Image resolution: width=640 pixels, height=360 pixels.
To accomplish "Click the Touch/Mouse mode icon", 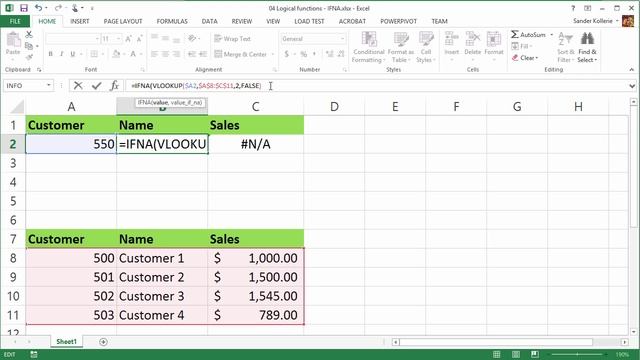I will tap(75, 8).
